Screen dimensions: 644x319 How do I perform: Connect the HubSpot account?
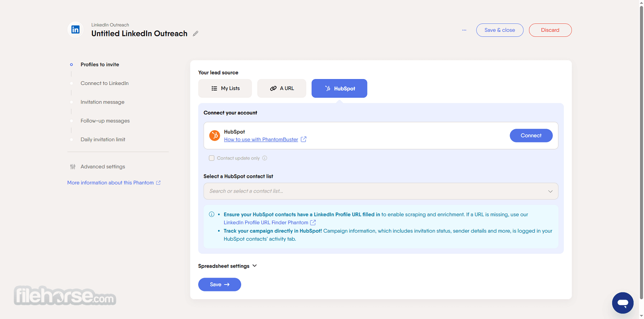click(x=531, y=136)
